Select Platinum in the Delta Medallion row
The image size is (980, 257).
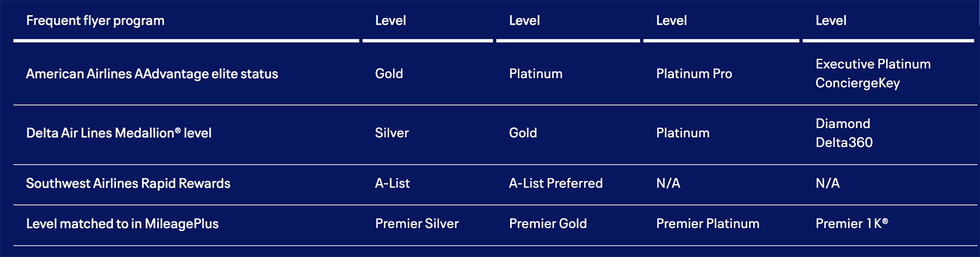683,133
